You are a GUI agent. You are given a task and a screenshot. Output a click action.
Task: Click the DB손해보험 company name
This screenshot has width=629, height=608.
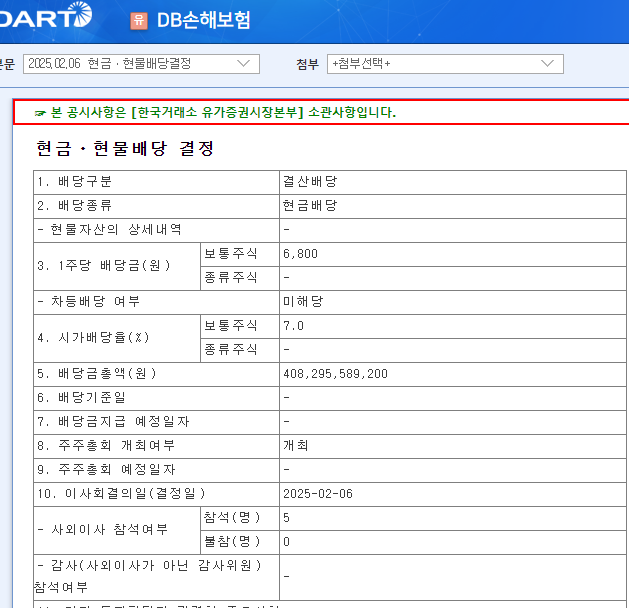point(204,20)
